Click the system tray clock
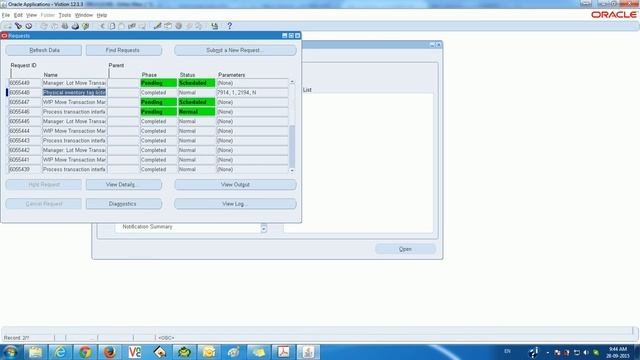Screen dimensions: 640x360 pyautogui.click(x=618, y=352)
